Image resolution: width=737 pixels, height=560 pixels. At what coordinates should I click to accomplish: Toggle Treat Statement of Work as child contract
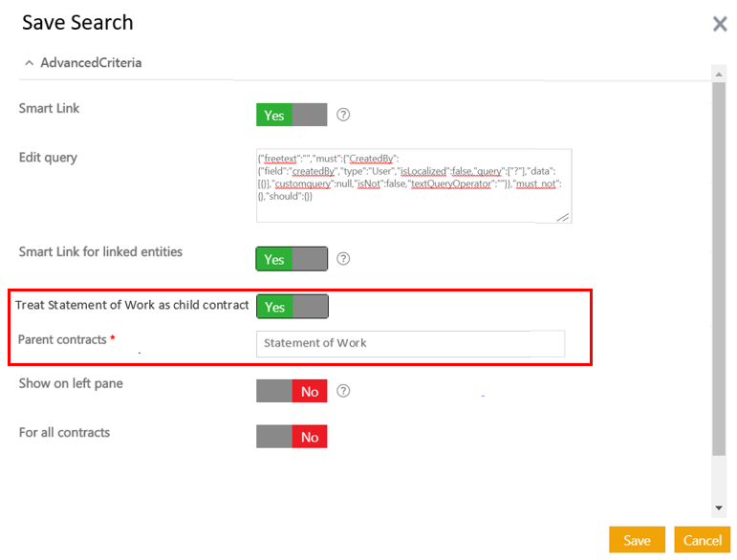coord(292,307)
